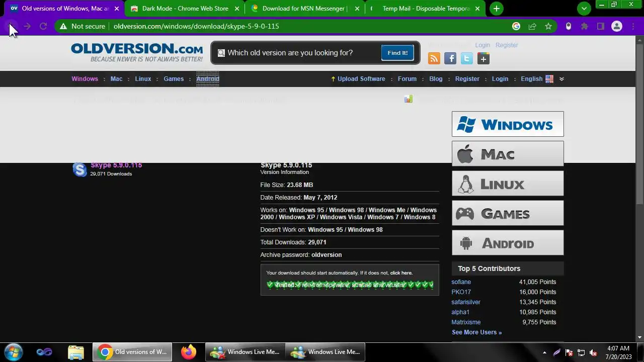Image resolution: width=644 pixels, height=362 pixels.
Task: Click the OldVersion.com logo
Action: click(137, 52)
